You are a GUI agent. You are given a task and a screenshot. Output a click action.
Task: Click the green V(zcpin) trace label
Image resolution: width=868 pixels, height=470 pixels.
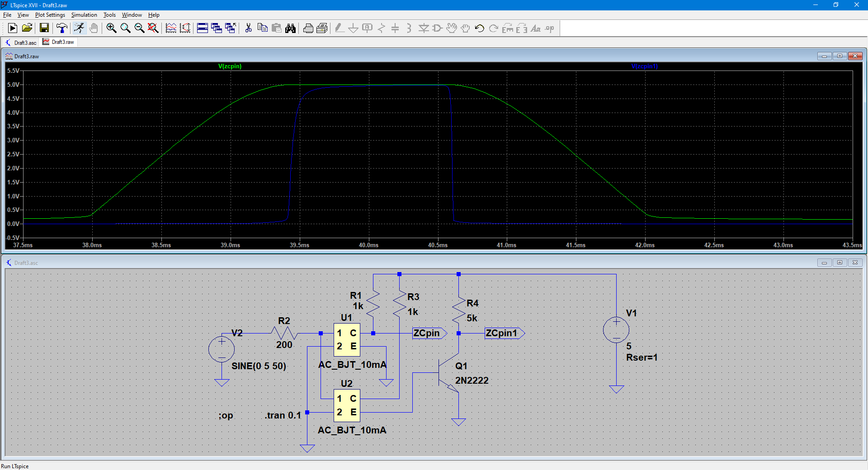pos(230,66)
